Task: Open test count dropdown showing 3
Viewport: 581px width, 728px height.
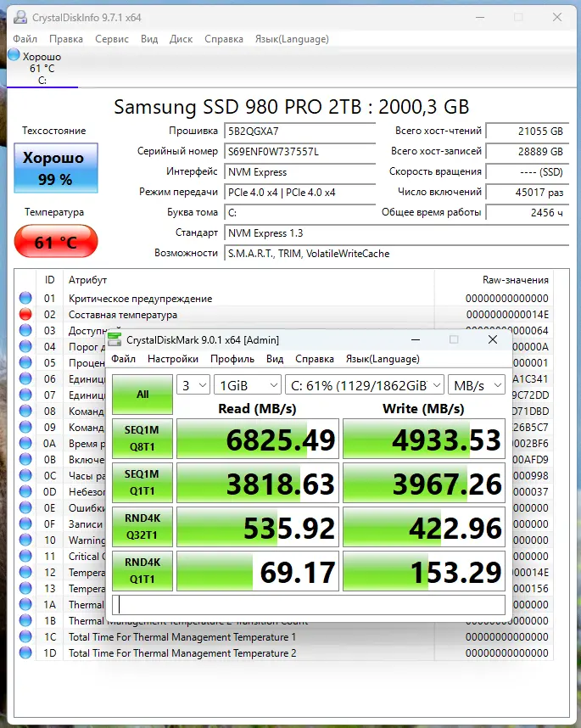Action: (193, 385)
